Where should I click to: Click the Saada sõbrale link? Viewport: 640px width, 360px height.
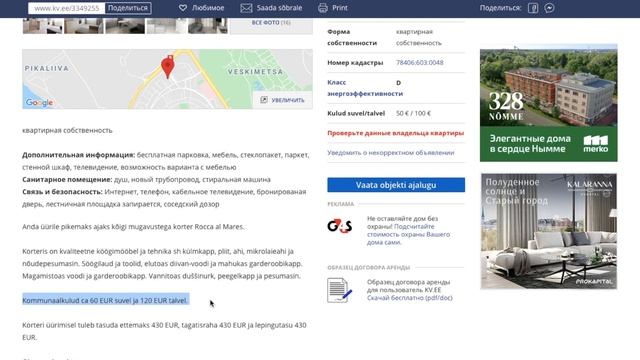280,8
